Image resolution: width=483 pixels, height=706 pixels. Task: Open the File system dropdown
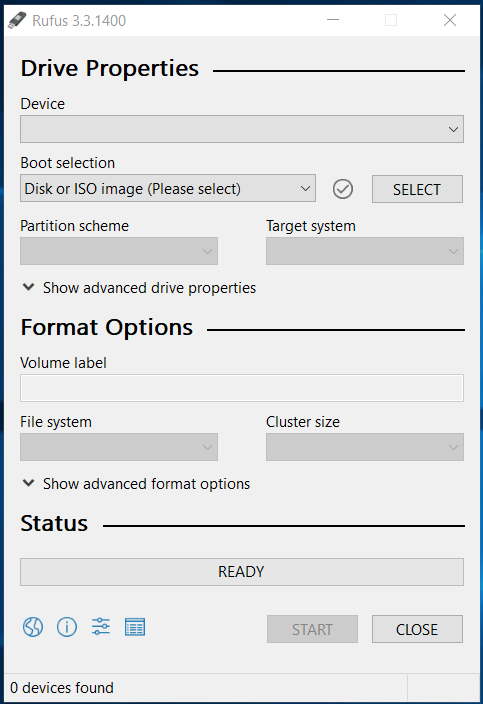pyautogui.click(x=119, y=447)
